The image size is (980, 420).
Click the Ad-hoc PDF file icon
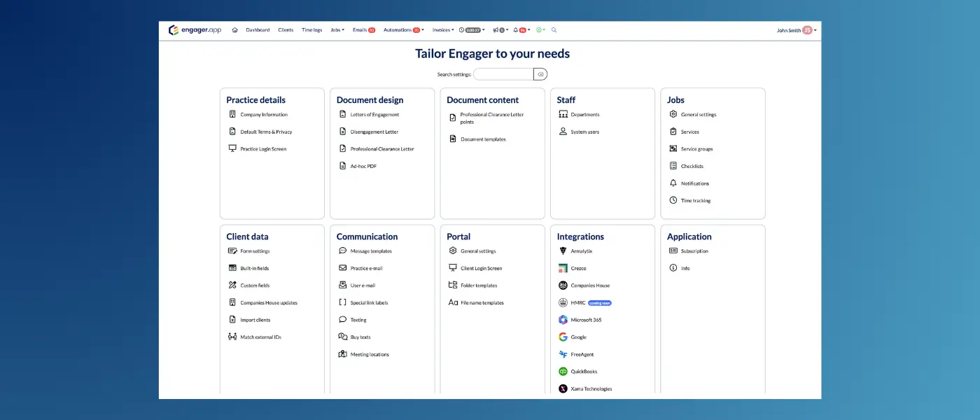coord(342,166)
